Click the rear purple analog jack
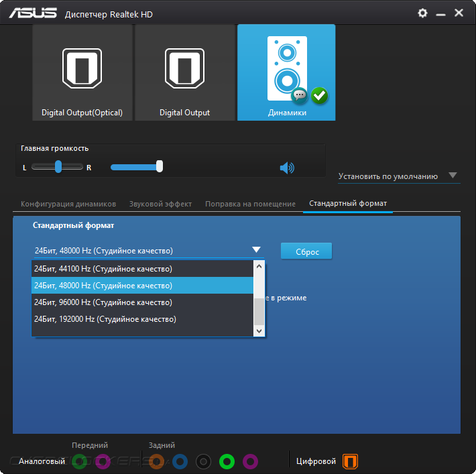Viewport: 476px width, 474px height. tap(251, 461)
